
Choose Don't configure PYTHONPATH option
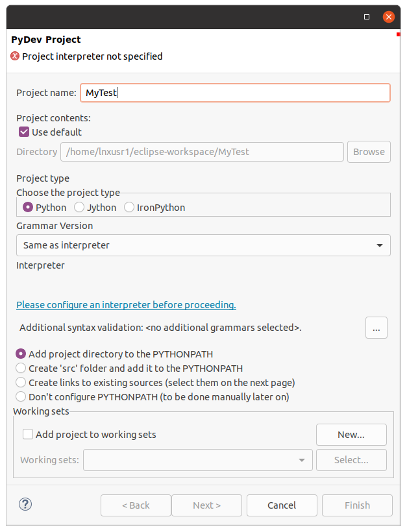click(x=21, y=396)
